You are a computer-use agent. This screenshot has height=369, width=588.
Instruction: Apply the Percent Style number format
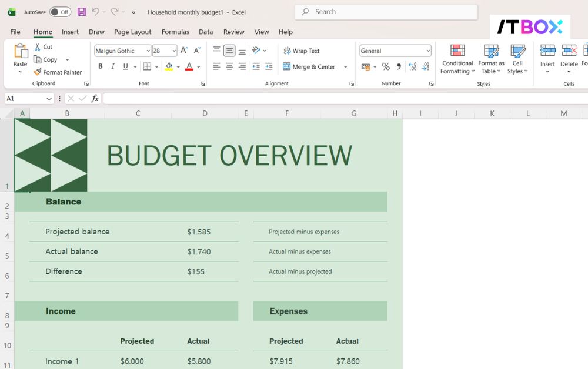coord(385,66)
